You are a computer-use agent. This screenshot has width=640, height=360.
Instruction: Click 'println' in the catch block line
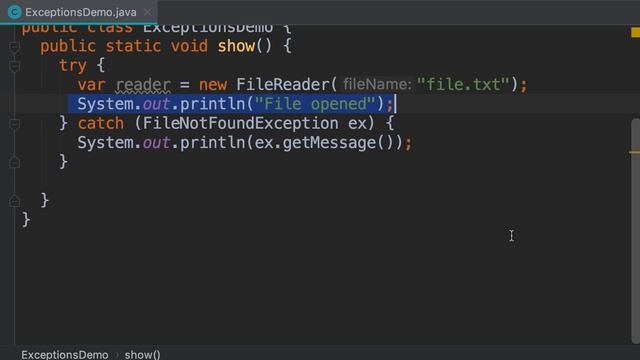tap(212, 143)
